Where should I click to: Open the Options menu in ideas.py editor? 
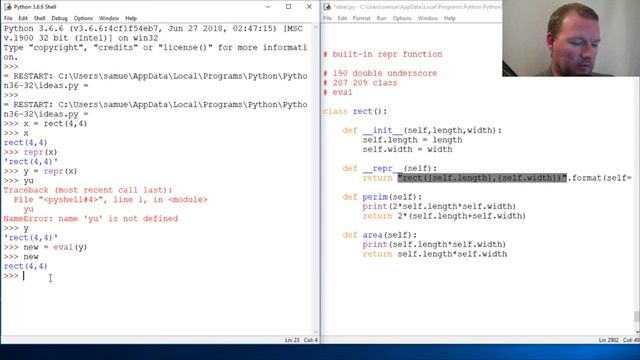pos(402,18)
